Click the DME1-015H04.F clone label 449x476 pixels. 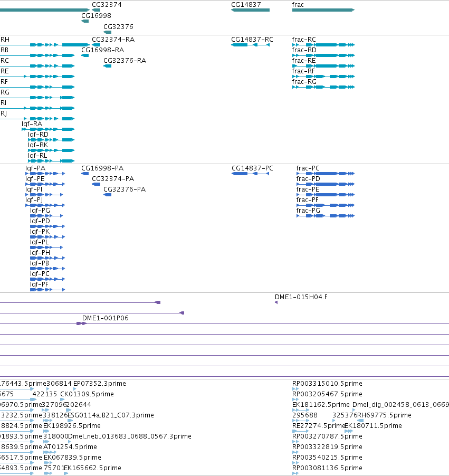point(301,297)
